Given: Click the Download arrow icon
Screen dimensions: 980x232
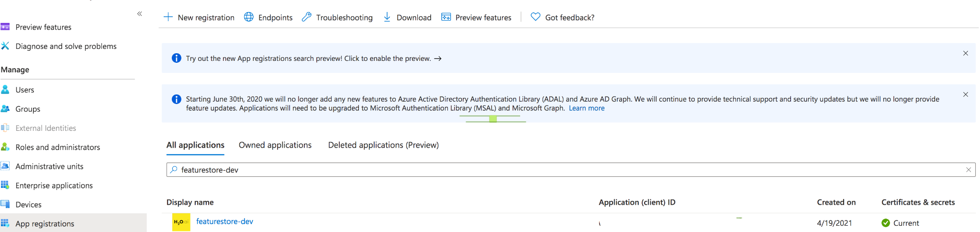Looking at the screenshot, I should pos(387,17).
